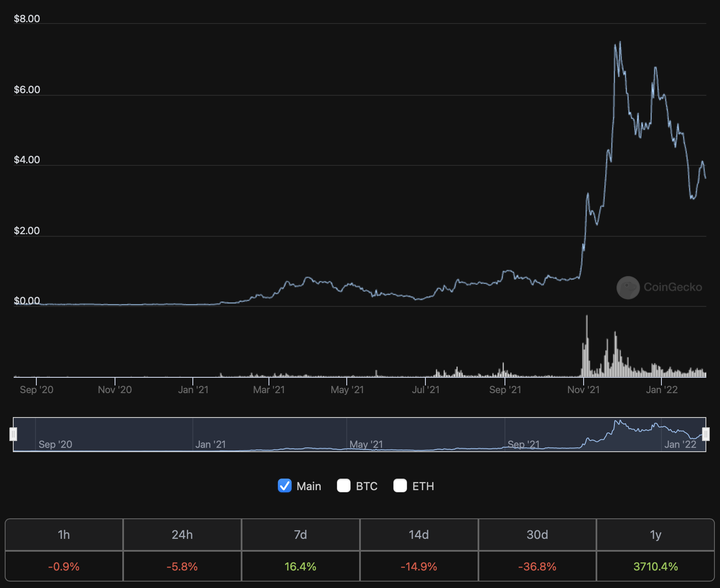Select the 30d period header

[537, 535]
